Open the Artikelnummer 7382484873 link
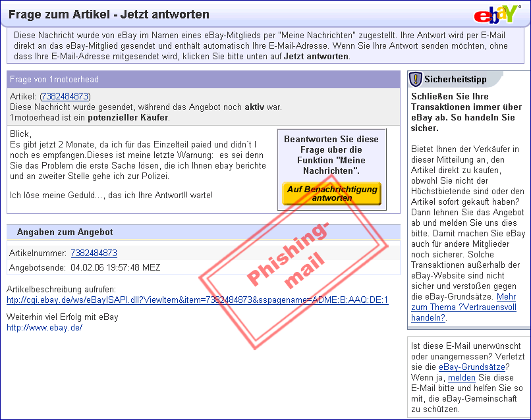531x420 pixels. pyautogui.click(x=94, y=253)
